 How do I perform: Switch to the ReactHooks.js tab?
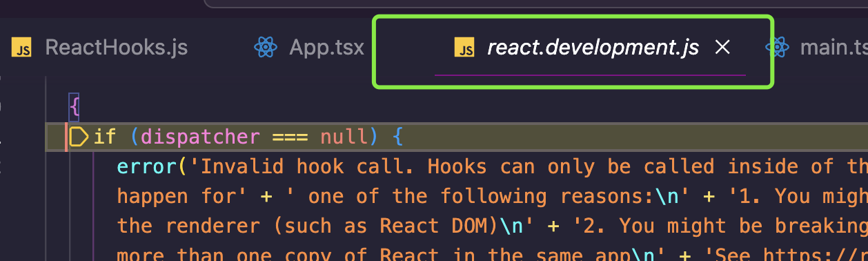pyautogui.click(x=99, y=48)
